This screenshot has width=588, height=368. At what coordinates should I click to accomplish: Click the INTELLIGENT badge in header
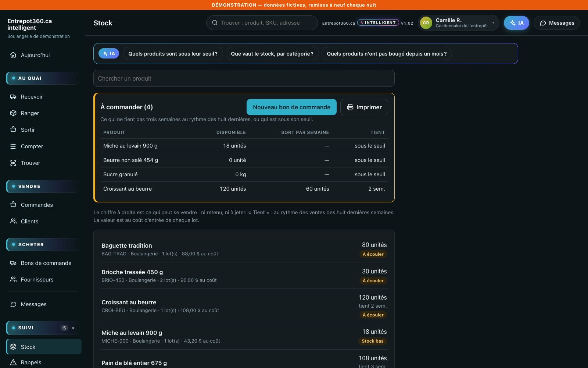click(x=378, y=23)
